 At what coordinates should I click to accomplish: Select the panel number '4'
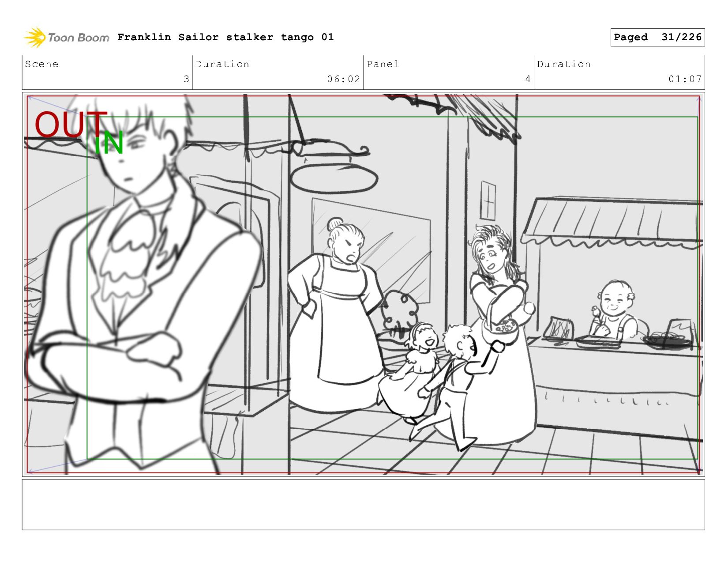pos(528,79)
